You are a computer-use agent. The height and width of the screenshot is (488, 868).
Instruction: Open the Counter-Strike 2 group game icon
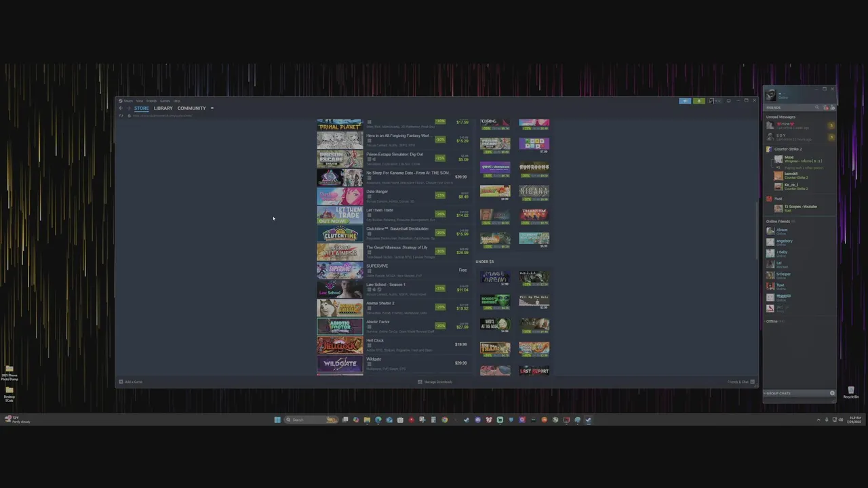pyautogui.click(x=769, y=149)
